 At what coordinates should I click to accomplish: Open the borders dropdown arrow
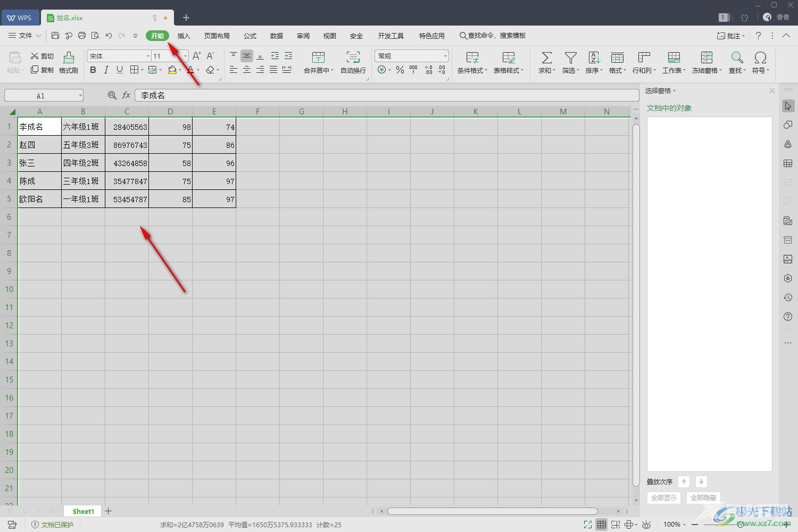click(142, 70)
